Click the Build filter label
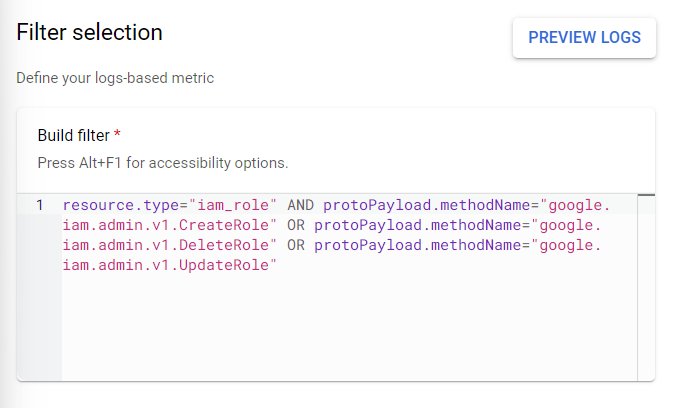The width and height of the screenshot is (676, 408). (73, 135)
